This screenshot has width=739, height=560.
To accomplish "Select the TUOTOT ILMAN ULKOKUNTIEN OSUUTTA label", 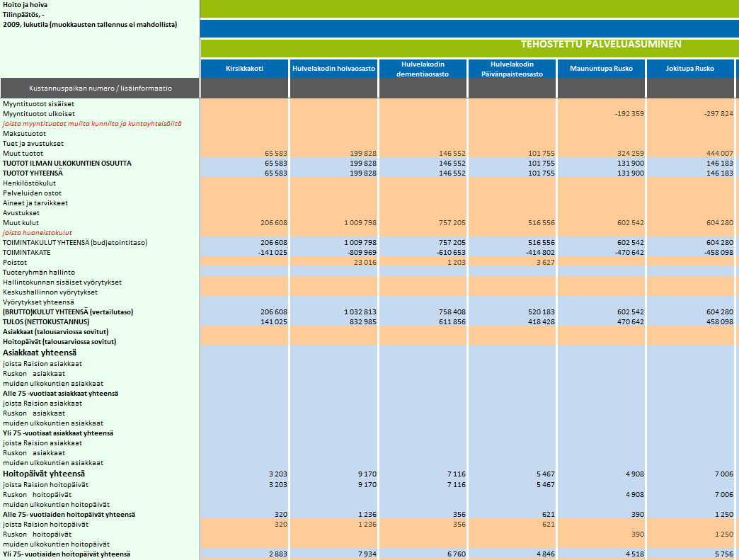I will point(67,163).
